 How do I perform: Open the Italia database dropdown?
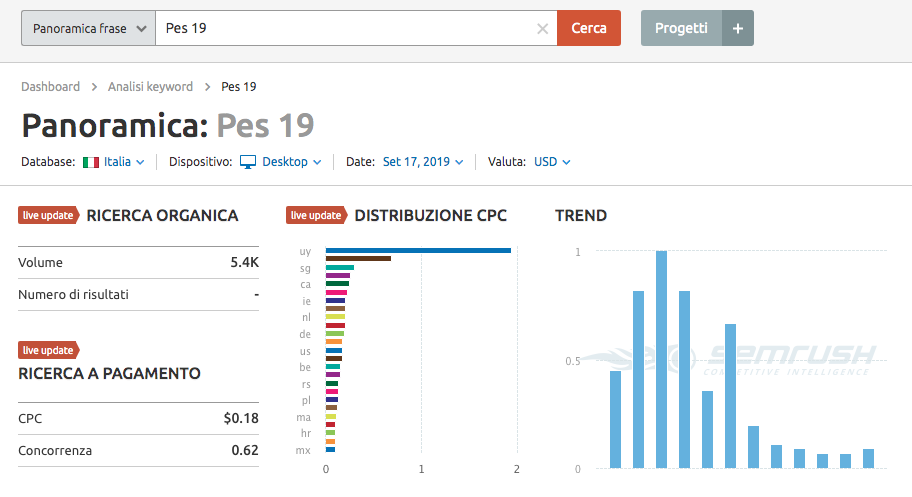[x=124, y=162]
